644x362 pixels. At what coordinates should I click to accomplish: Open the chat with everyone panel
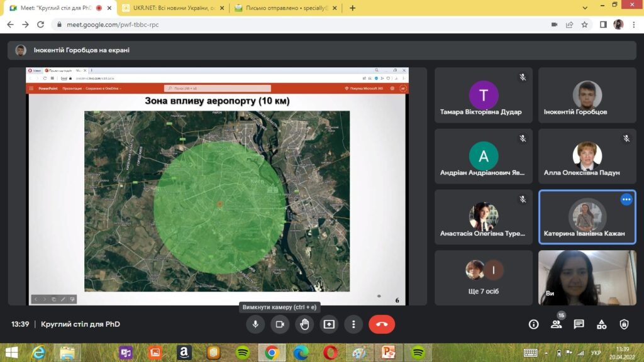pyautogui.click(x=579, y=324)
